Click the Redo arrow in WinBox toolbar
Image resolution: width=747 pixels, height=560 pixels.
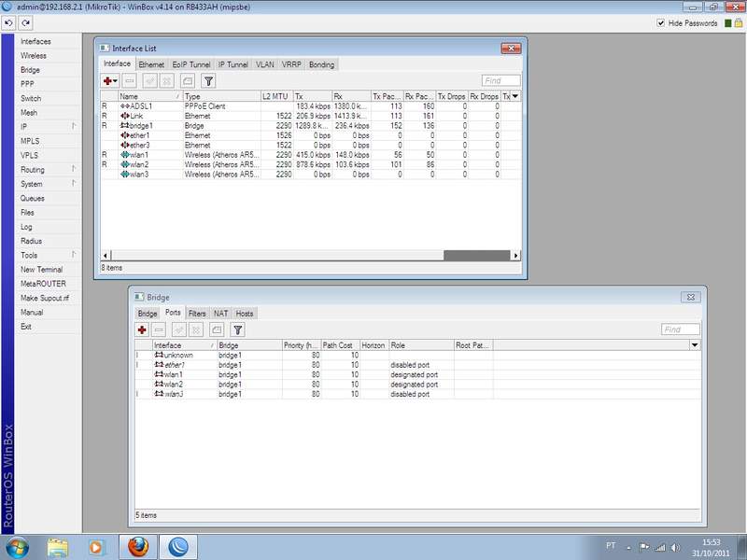25,22
